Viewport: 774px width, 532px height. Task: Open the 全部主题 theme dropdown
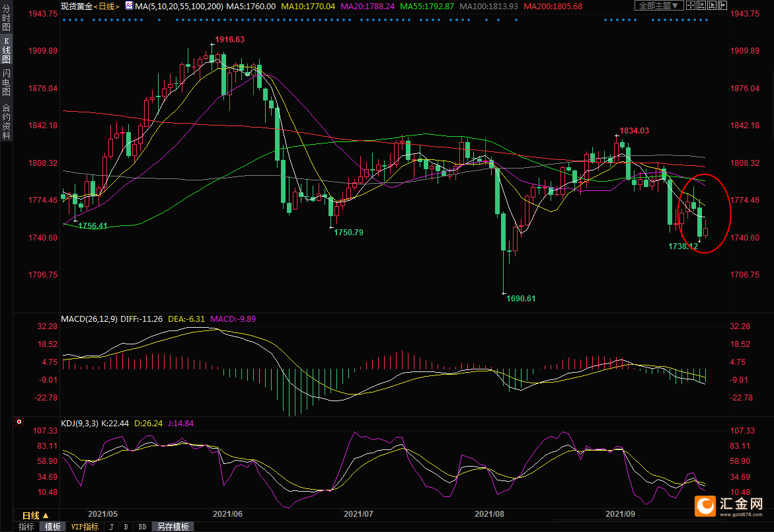(659, 5)
